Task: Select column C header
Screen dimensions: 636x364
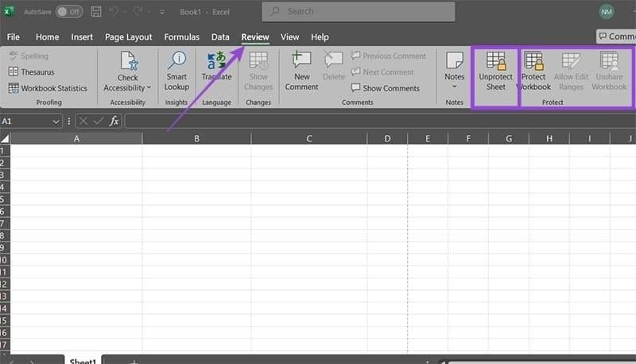Action: (x=309, y=138)
